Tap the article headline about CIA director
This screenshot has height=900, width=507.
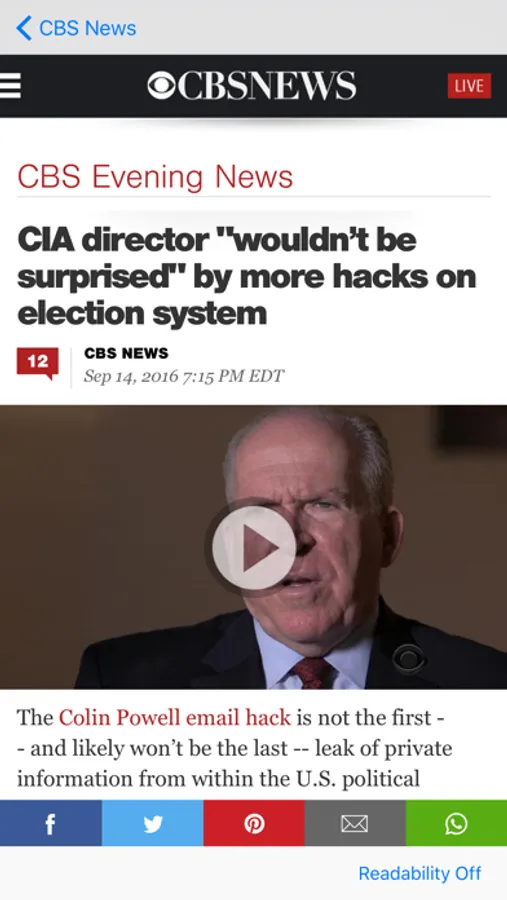pos(247,277)
